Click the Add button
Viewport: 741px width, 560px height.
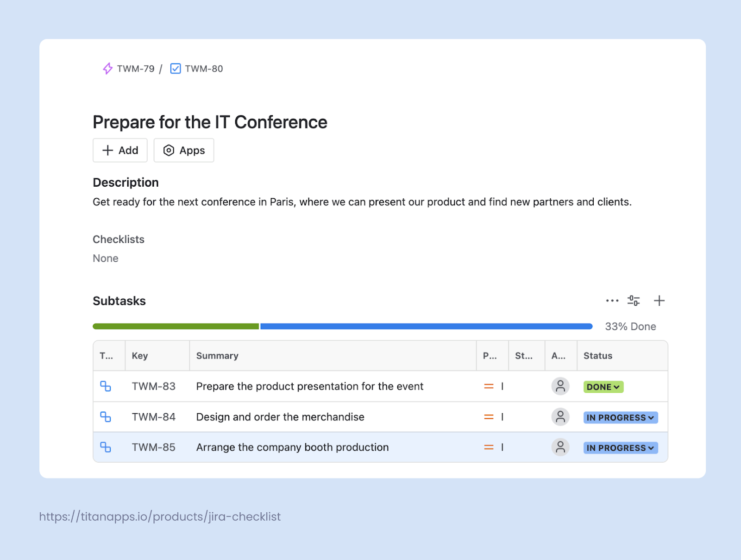pyautogui.click(x=119, y=150)
